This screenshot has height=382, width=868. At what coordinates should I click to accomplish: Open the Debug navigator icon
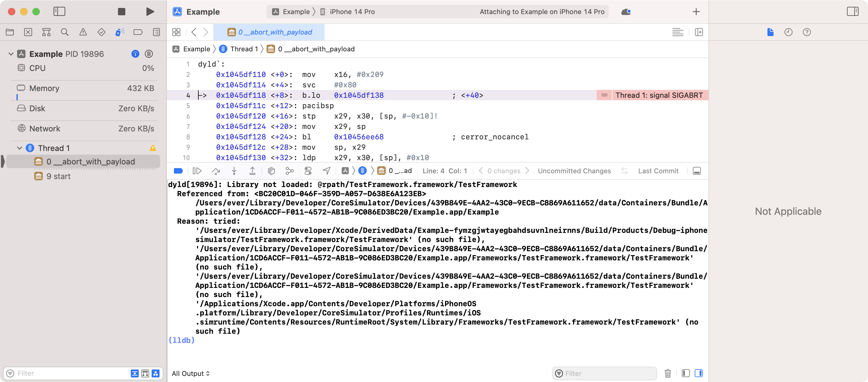pyautogui.click(x=120, y=32)
